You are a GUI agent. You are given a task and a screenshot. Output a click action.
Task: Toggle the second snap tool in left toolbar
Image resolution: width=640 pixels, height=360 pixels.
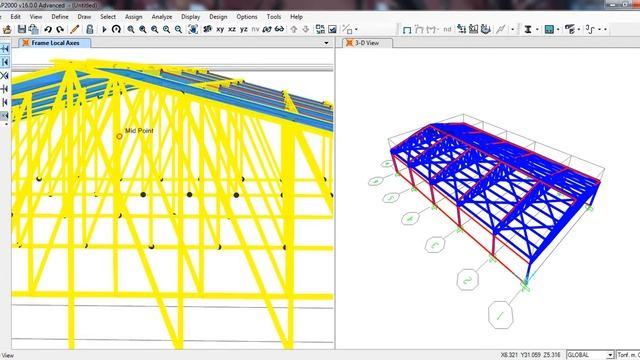coord(5,62)
